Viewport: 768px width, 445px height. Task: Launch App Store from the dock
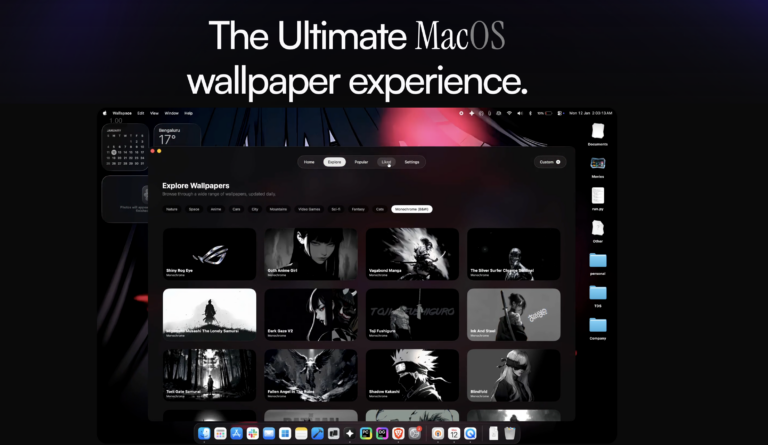pyautogui.click(x=237, y=433)
